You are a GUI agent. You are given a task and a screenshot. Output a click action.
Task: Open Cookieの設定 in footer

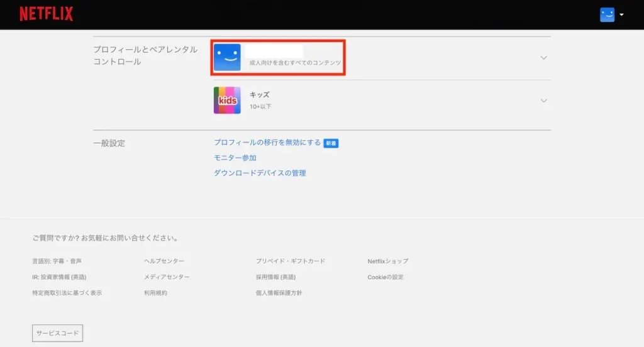click(x=386, y=277)
